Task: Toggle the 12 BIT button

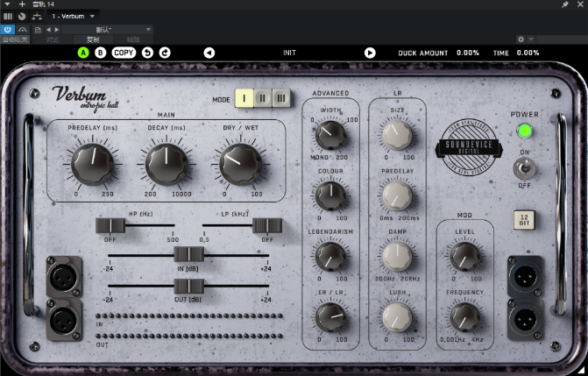Action: (x=525, y=220)
